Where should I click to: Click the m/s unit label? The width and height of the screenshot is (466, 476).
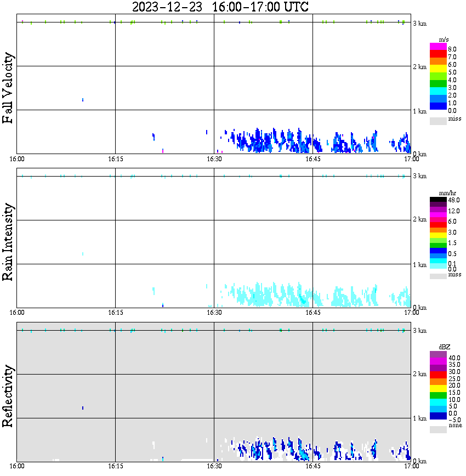[x=444, y=40]
